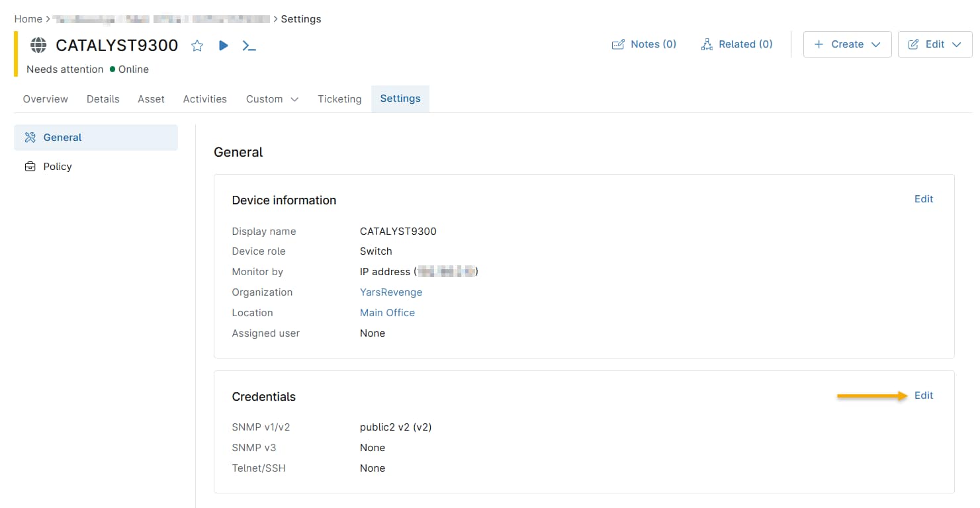This screenshot has height=508, width=980.
Task: Switch to the Details tab
Action: click(x=103, y=99)
